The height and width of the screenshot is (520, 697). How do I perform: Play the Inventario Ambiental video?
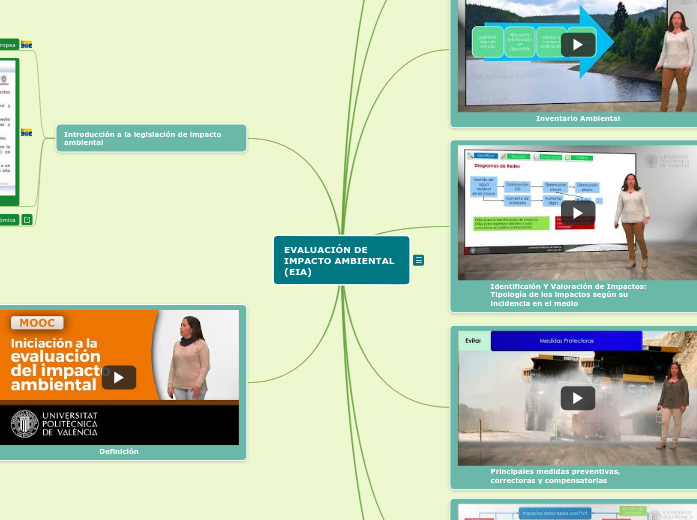577,45
